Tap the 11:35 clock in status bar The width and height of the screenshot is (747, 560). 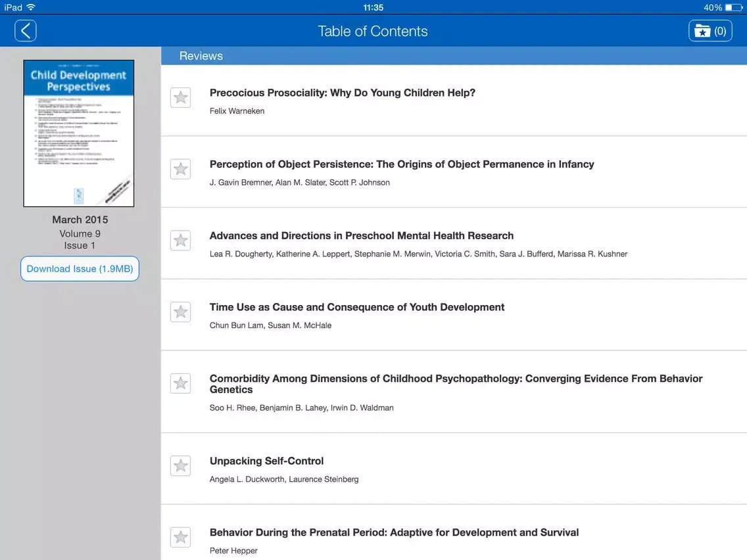(x=373, y=7)
